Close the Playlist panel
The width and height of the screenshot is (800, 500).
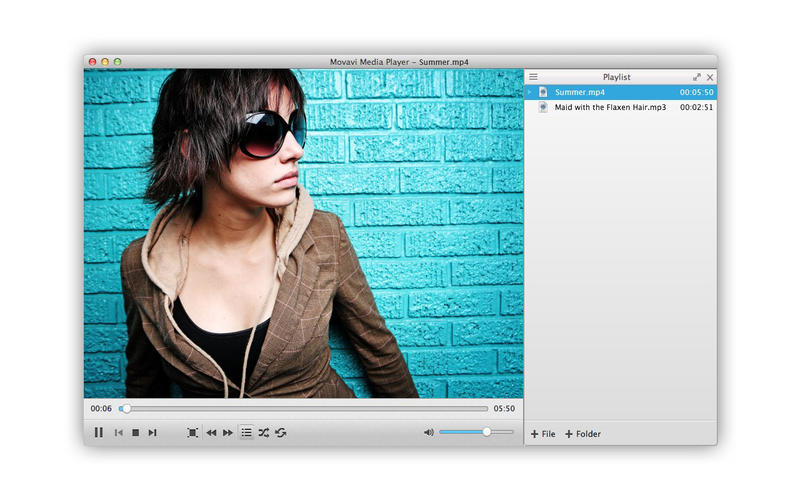click(710, 78)
